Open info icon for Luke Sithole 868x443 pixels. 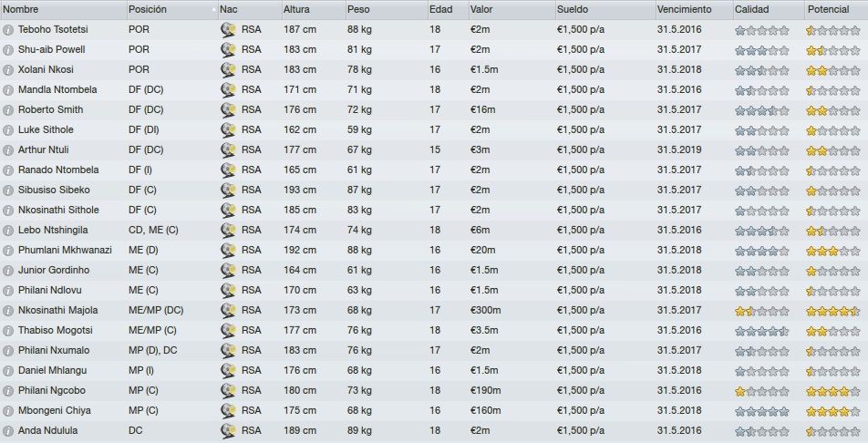coord(7,130)
